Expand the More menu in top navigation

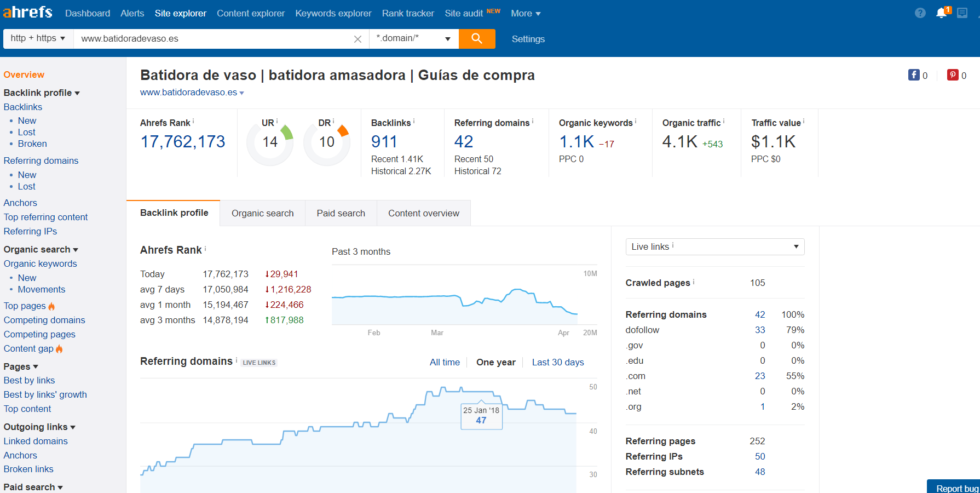526,13
